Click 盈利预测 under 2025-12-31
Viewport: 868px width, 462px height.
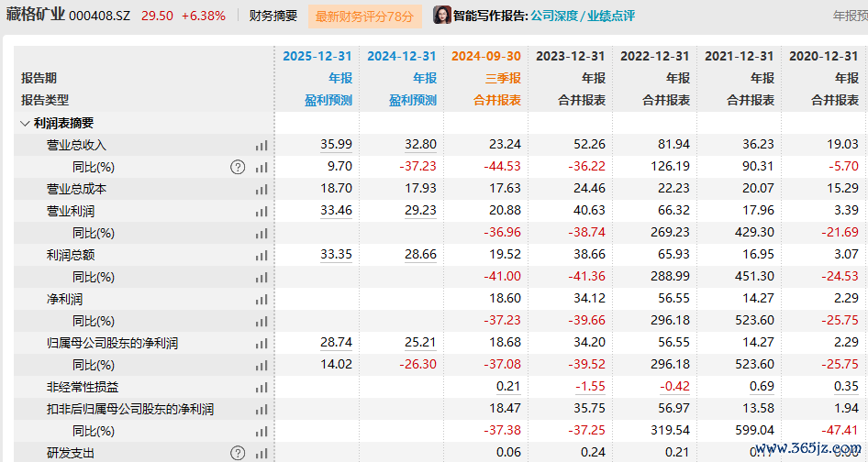tap(328, 100)
